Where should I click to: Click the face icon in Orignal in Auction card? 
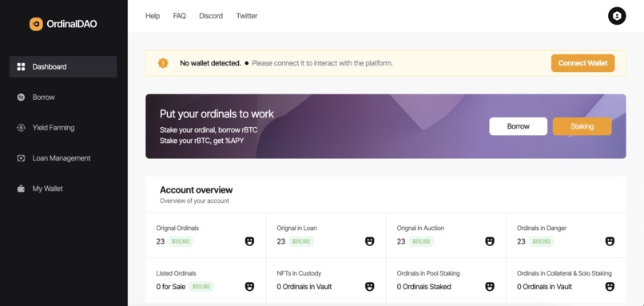[x=490, y=241]
